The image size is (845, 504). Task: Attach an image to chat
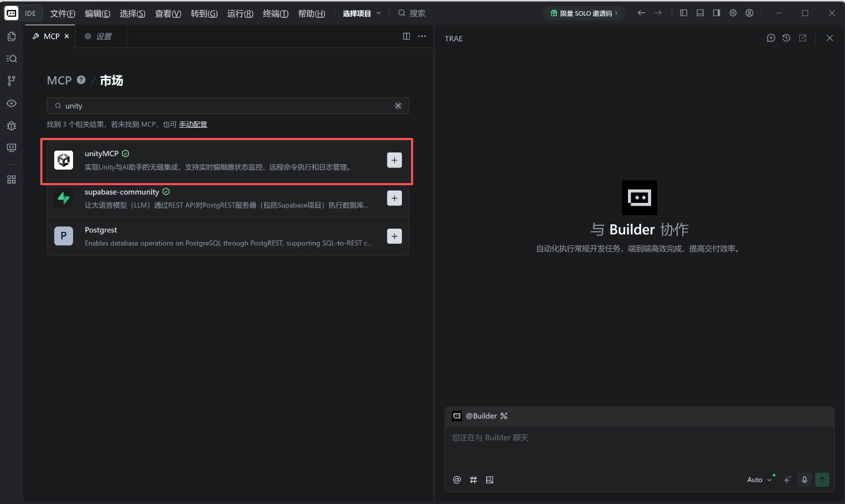[x=489, y=480]
